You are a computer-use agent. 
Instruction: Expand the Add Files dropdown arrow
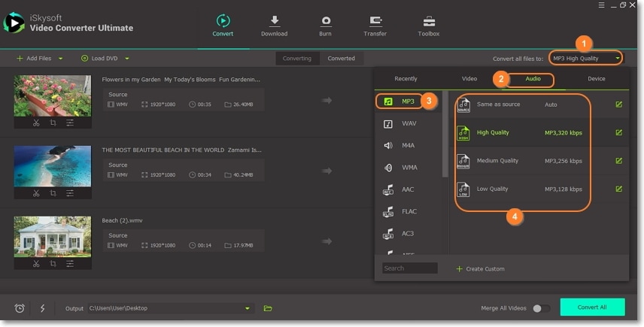(x=61, y=59)
